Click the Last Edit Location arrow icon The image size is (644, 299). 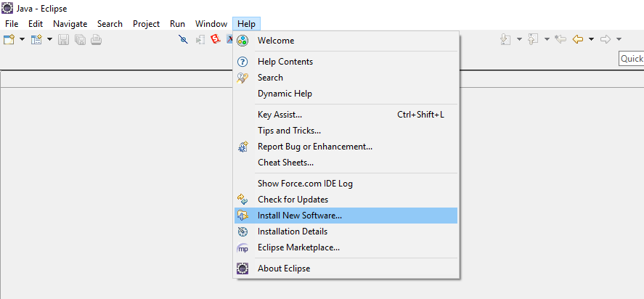561,39
